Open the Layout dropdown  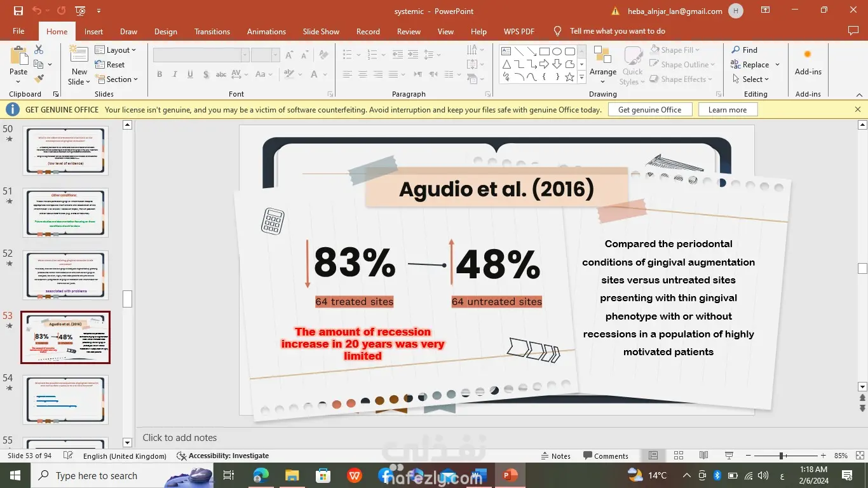[116, 50]
